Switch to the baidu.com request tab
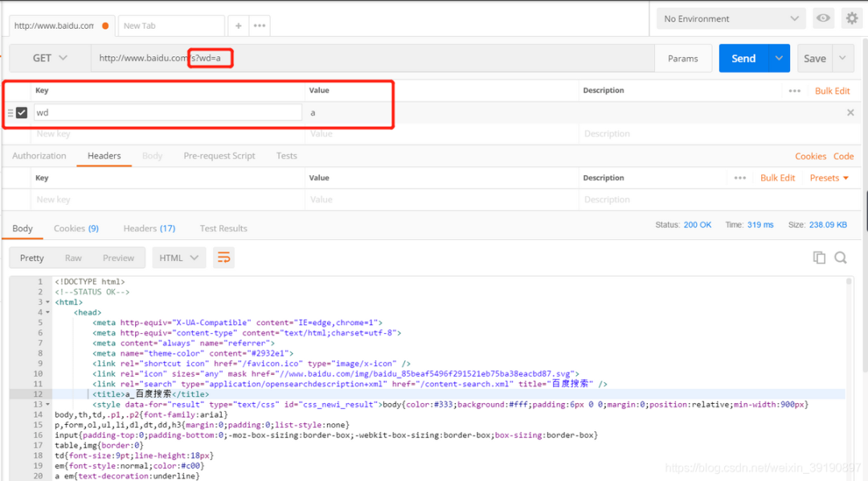Screen dimensions: 868x481 [61, 26]
